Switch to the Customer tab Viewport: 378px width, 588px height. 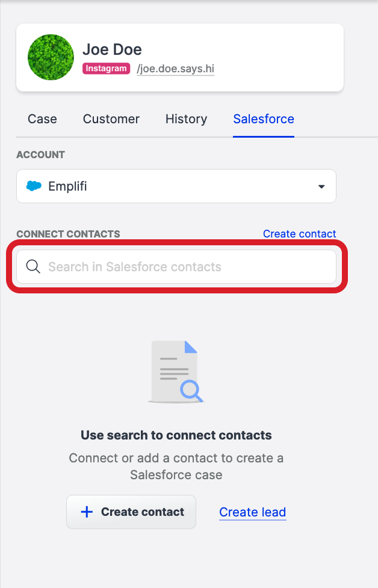111,119
